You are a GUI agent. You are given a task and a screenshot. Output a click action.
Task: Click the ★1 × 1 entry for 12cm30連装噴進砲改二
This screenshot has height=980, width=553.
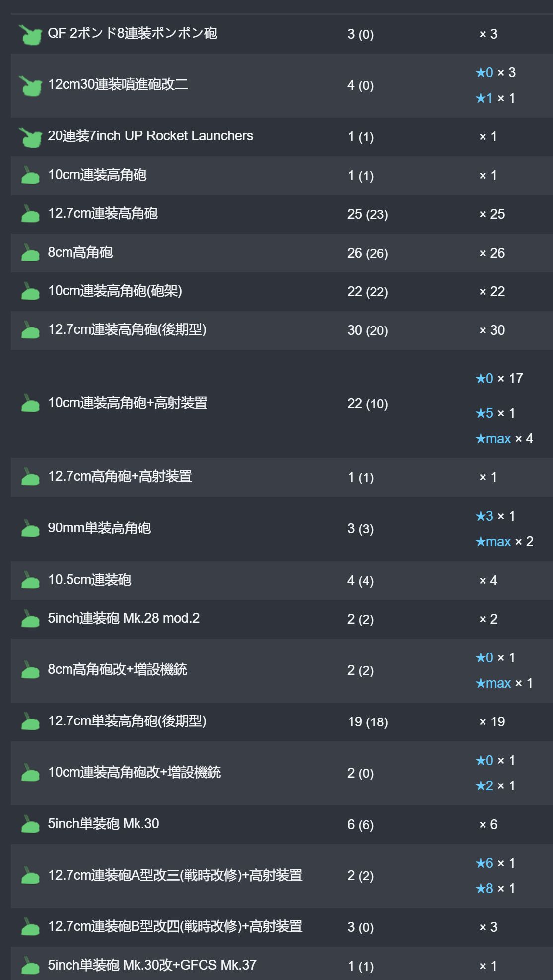pyautogui.click(x=495, y=98)
